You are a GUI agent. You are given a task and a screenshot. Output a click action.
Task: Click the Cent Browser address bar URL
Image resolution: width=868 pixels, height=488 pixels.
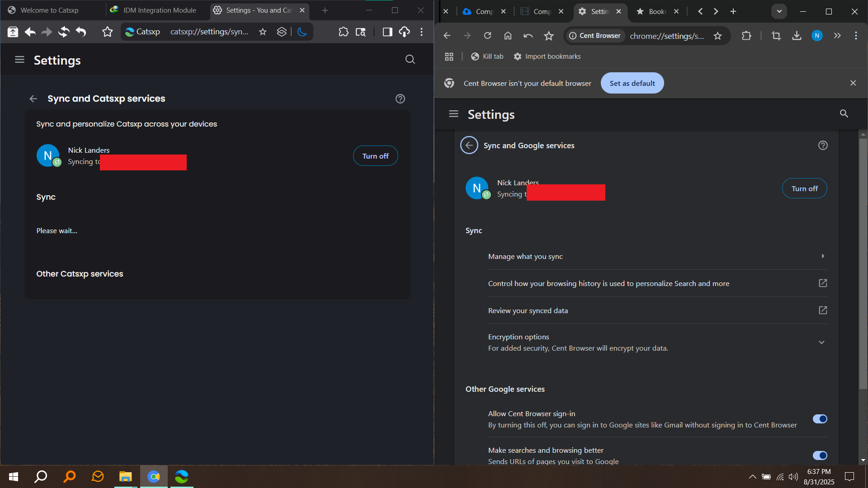click(x=667, y=36)
